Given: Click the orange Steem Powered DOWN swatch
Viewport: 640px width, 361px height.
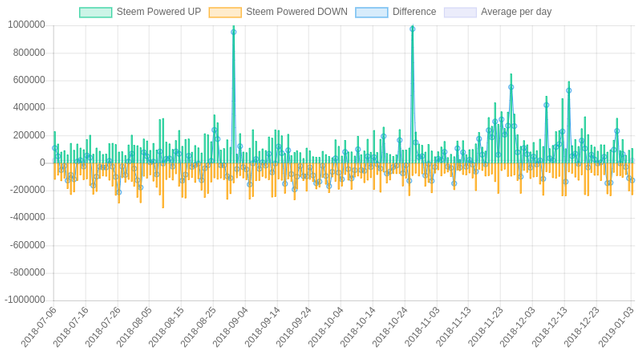Looking at the screenshot, I should tap(225, 12).
